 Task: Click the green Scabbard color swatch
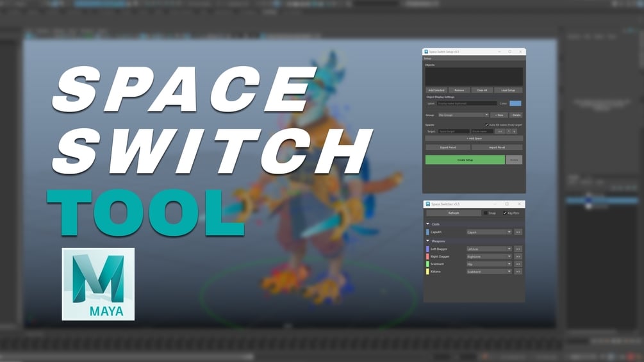427,264
